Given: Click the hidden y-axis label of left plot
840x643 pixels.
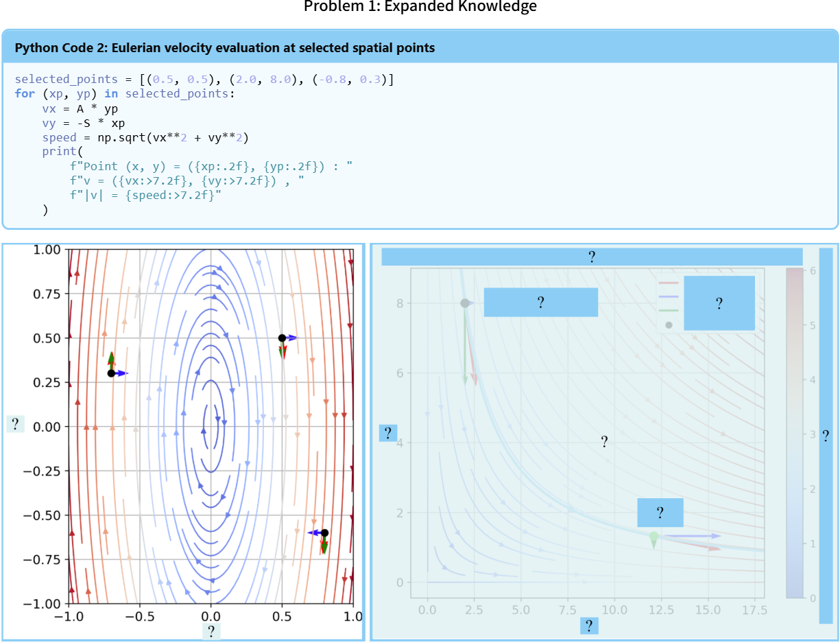Looking at the screenshot, I should pos(15,424).
